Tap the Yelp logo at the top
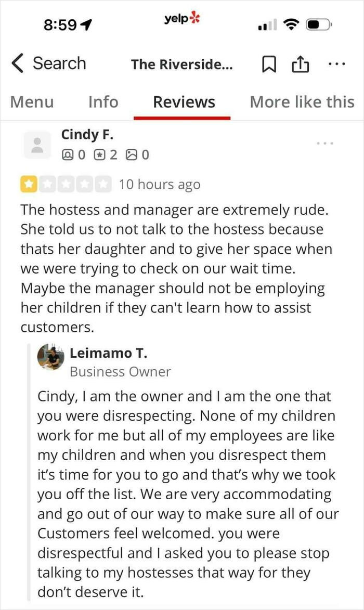Screen dimensions: 364x610 pyautogui.click(x=182, y=18)
